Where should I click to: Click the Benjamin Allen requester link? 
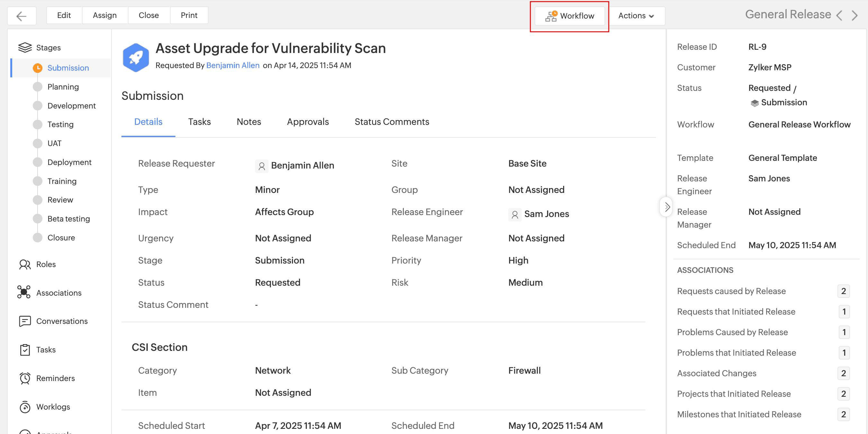[233, 65]
